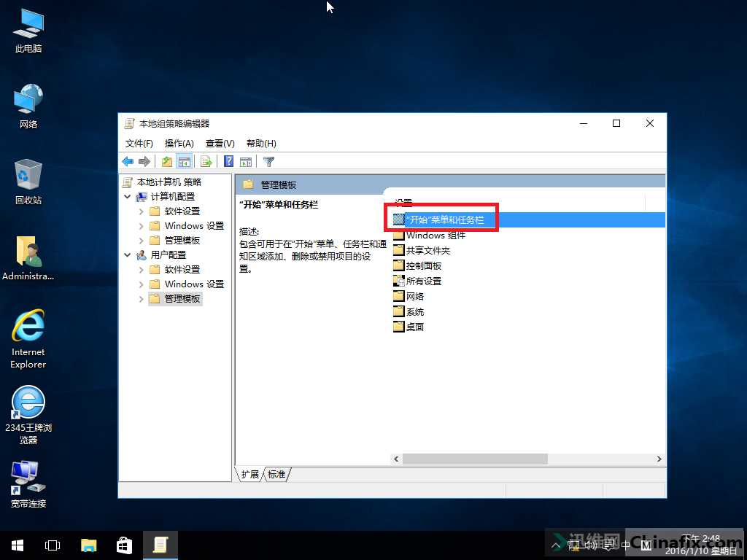Screen dimensions: 747x560
Task: Open the Administrator folder desktop icon
Action: (28, 258)
